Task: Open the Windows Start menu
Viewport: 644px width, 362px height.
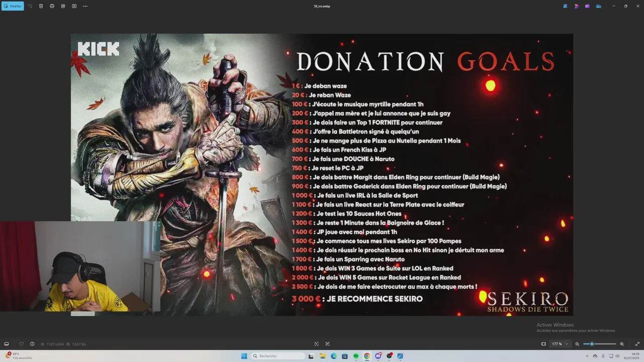Action: [244, 356]
